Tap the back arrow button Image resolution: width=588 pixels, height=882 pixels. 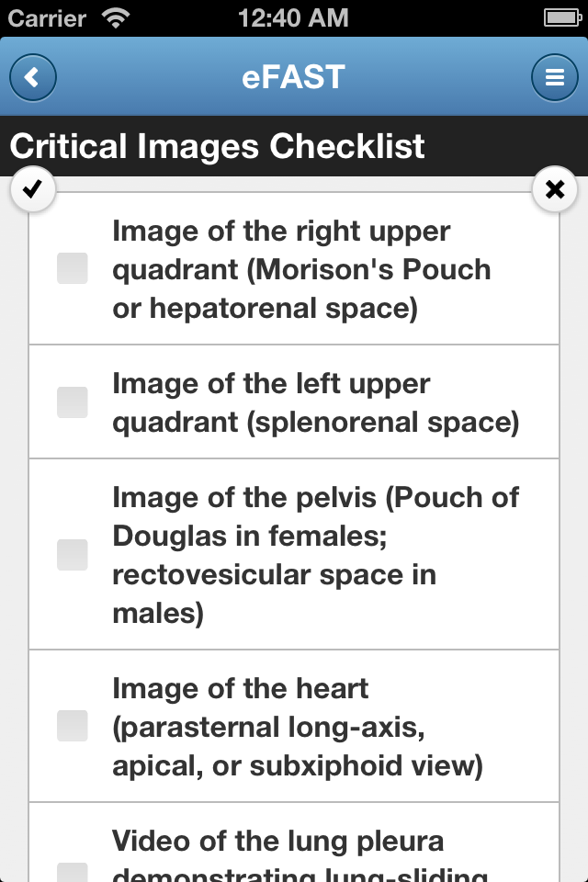(33, 77)
